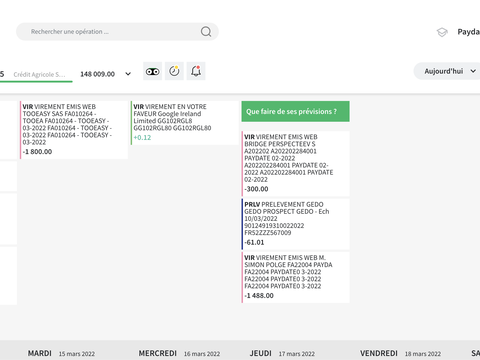Focus the 'Rechercher une opération' search field
Image resolution: width=480 pixels, height=360 pixels.
pos(117,32)
